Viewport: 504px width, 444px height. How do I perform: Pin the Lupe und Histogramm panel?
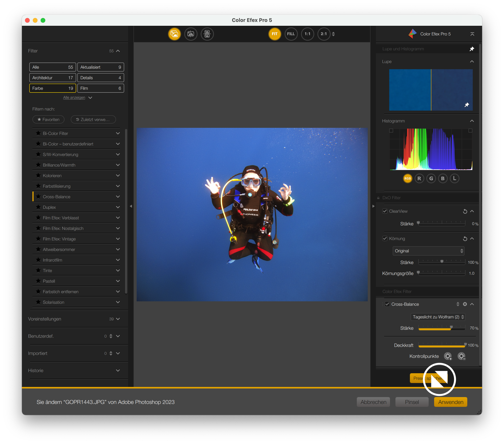(472, 49)
